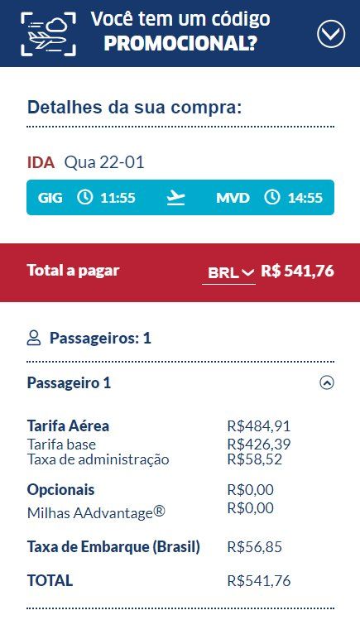The height and width of the screenshot is (644, 360).
Task: Click the Passageiro 1 row label
Action: [x=69, y=383]
